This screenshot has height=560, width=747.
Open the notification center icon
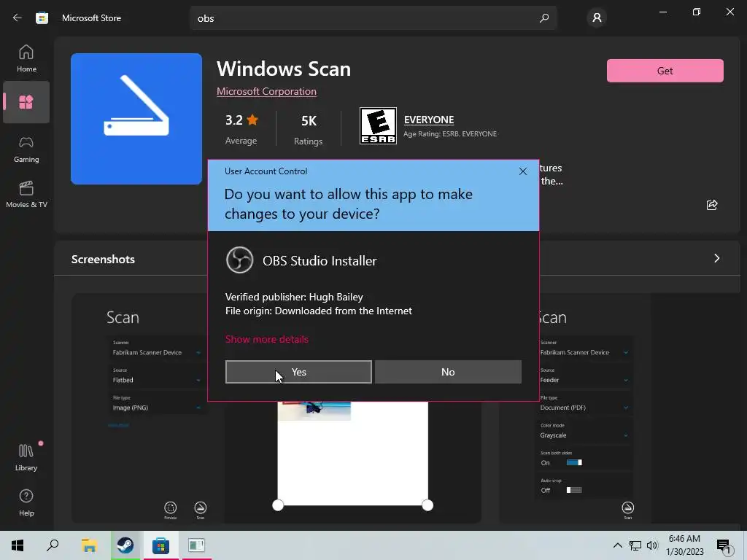click(x=724, y=546)
